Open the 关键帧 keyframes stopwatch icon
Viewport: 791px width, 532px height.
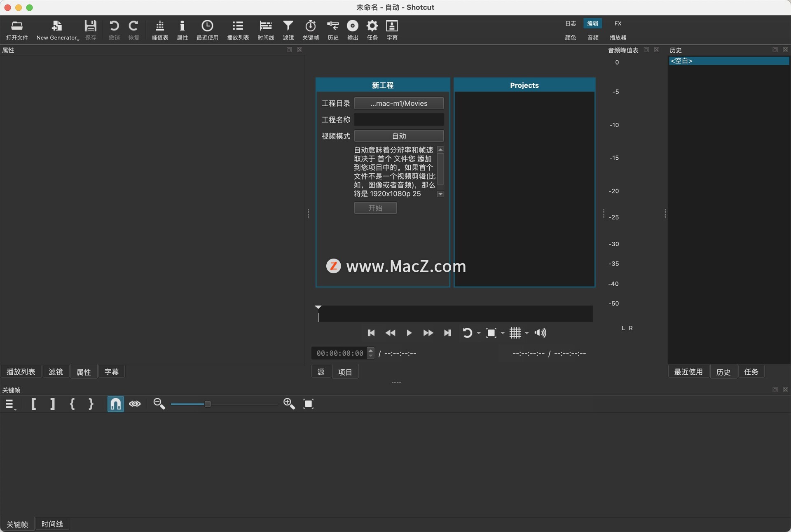point(311,30)
